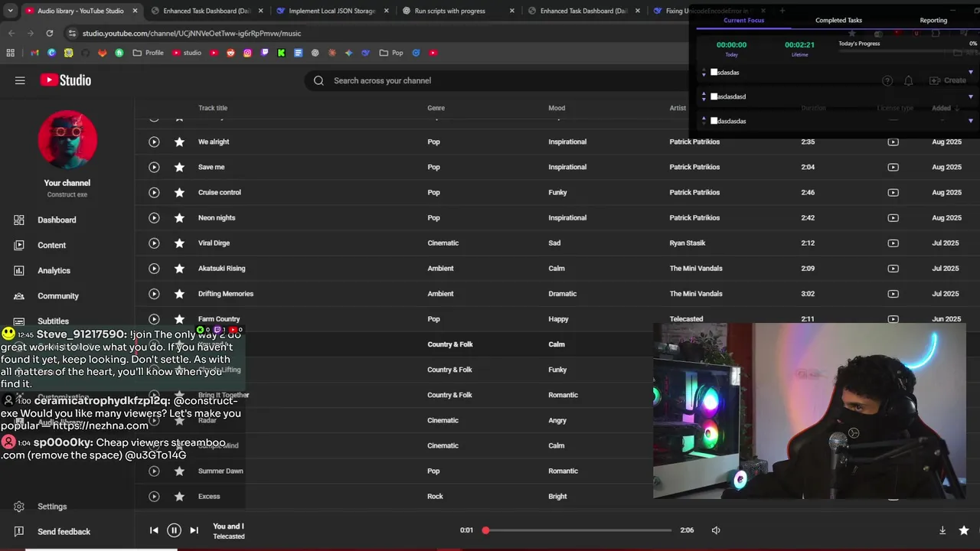This screenshot has width=980, height=551.
Task: Play the track "Excess"
Action: pos(154,496)
